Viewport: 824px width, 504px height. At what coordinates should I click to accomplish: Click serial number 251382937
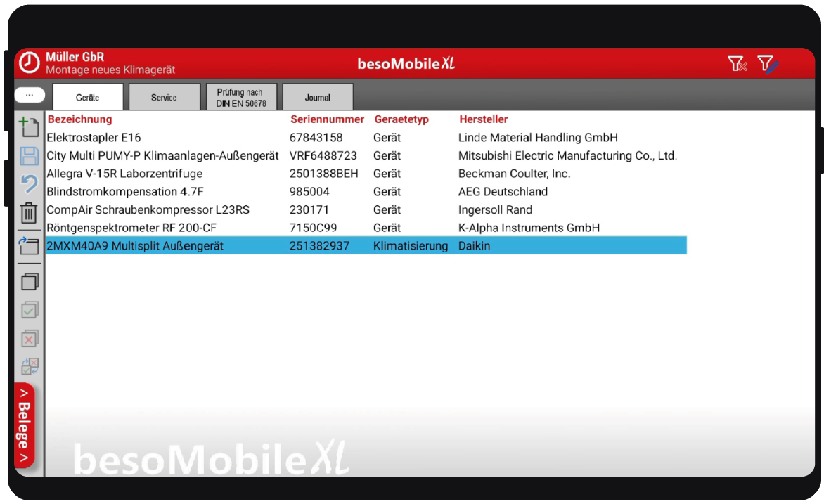[x=319, y=246]
